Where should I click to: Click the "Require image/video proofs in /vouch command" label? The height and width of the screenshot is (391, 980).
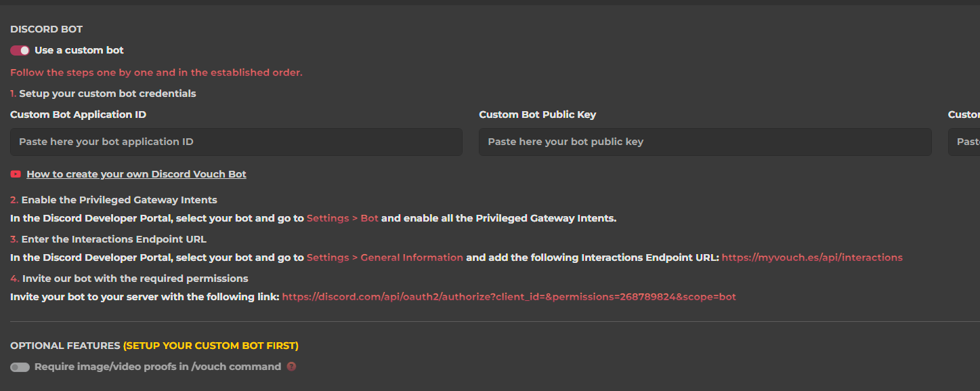click(x=157, y=367)
